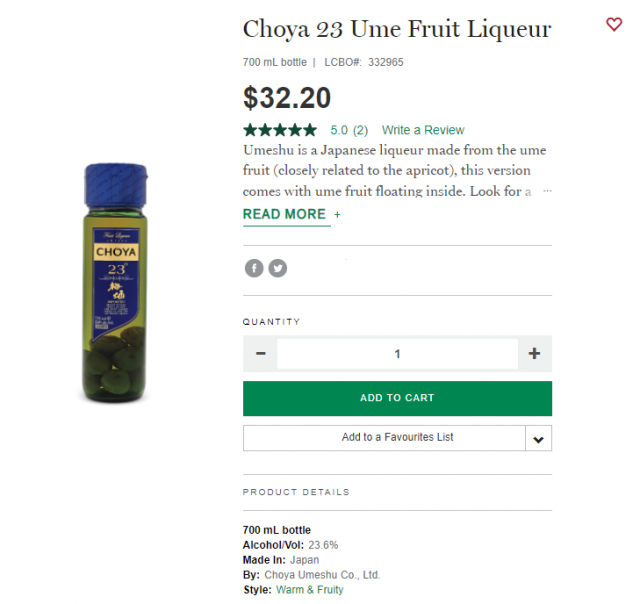The height and width of the screenshot is (604, 640).
Task: Click the $32.20 price
Action: (287, 97)
